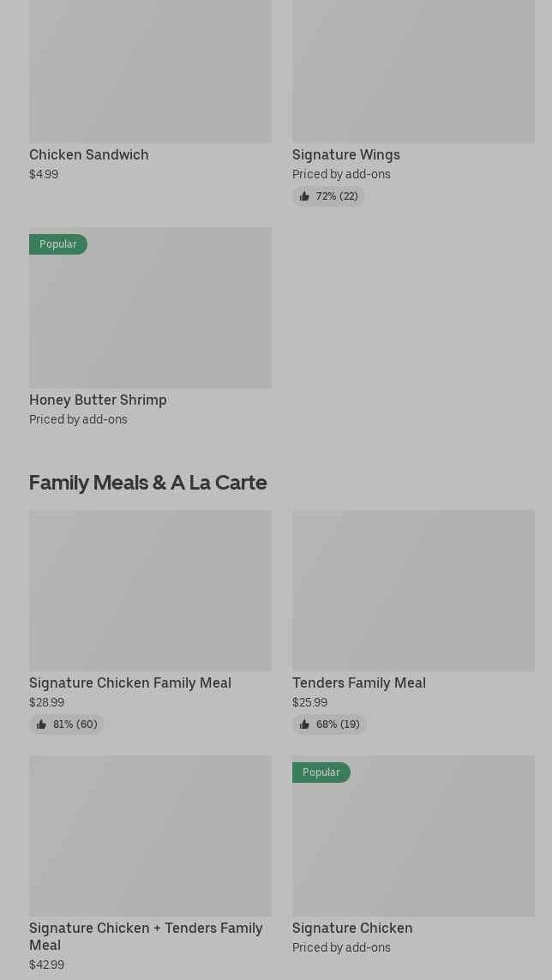Screen dimensions: 552x980
Task: Click thumbs-up icon under Signature Wings
Action: tap(304, 196)
